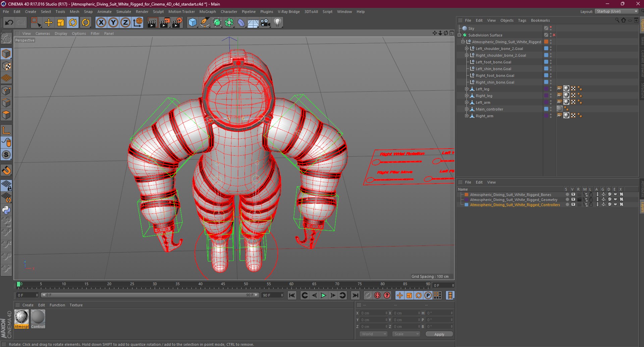
Task: Click Render View clapperboard icon
Action: pos(152,22)
